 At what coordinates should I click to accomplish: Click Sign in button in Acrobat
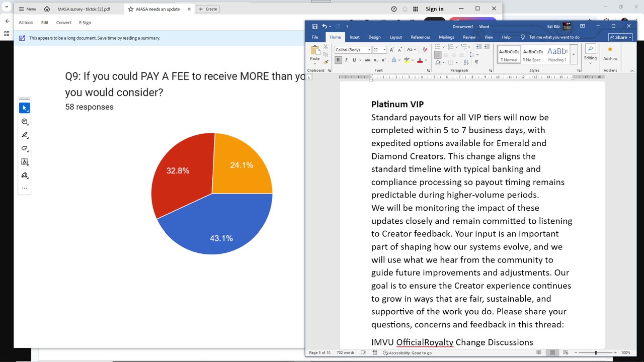pos(435,9)
